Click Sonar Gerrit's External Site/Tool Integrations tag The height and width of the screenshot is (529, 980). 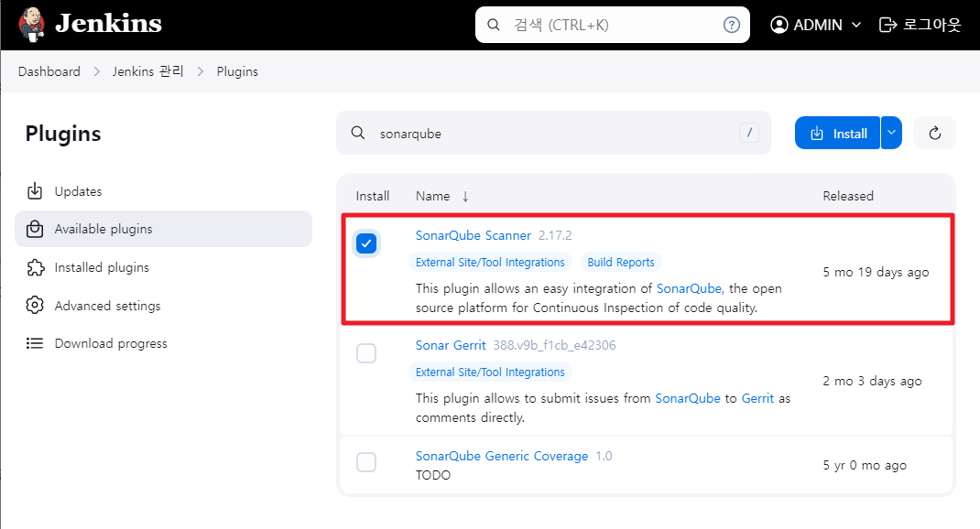click(x=490, y=372)
